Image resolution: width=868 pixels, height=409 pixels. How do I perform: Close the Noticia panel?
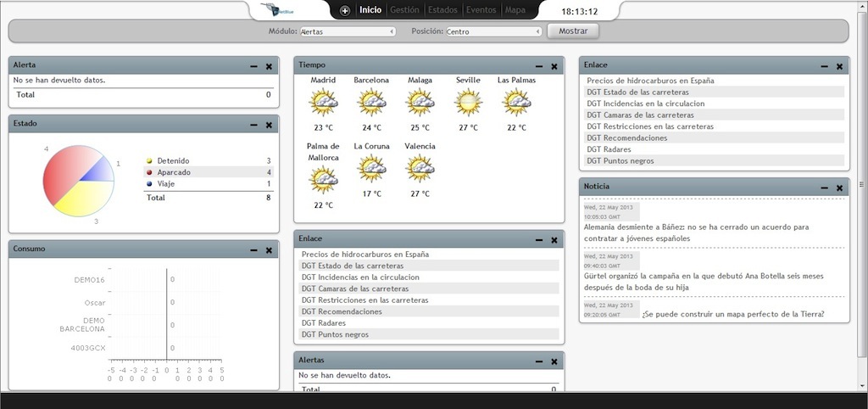pos(839,188)
